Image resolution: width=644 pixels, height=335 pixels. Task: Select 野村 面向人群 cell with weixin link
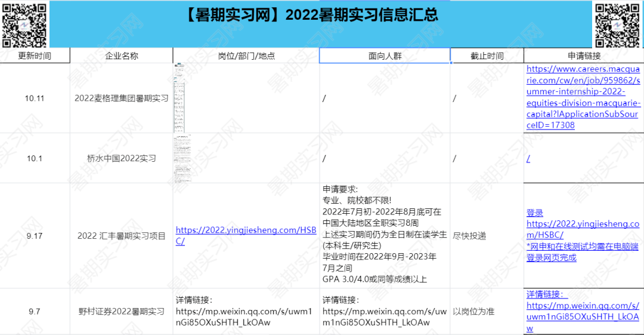(x=385, y=312)
